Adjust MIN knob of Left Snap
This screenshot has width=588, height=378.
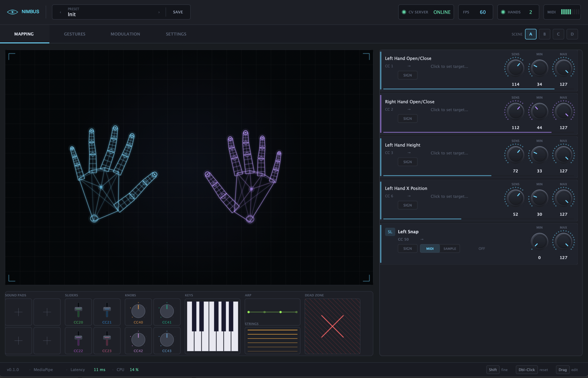pyautogui.click(x=539, y=242)
